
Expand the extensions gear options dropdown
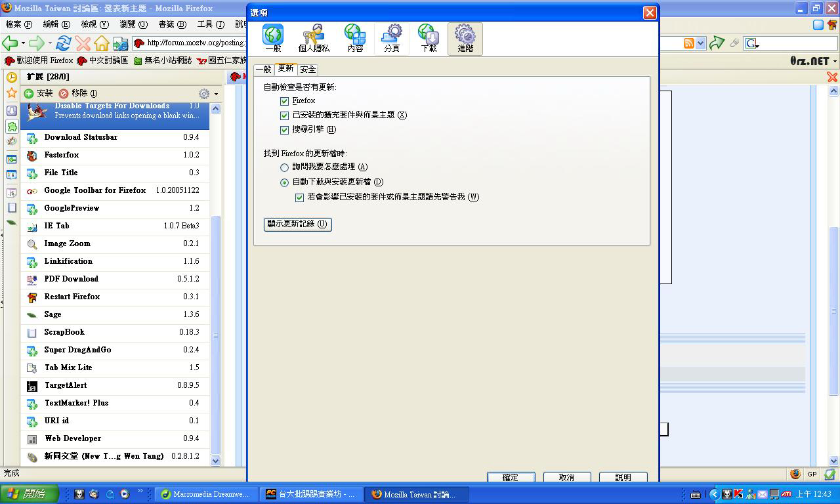pos(208,94)
